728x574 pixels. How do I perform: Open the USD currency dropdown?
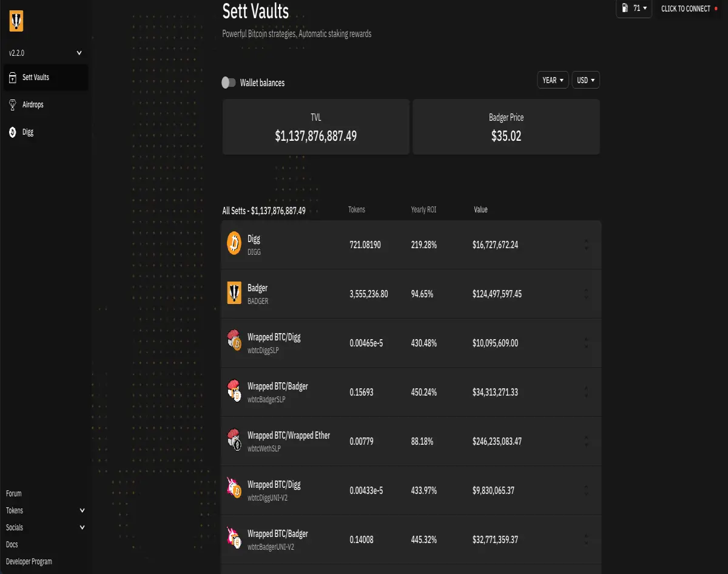[586, 80]
